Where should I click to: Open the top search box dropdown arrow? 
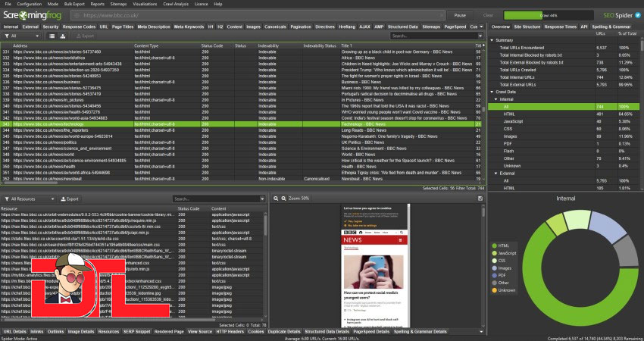click(480, 36)
